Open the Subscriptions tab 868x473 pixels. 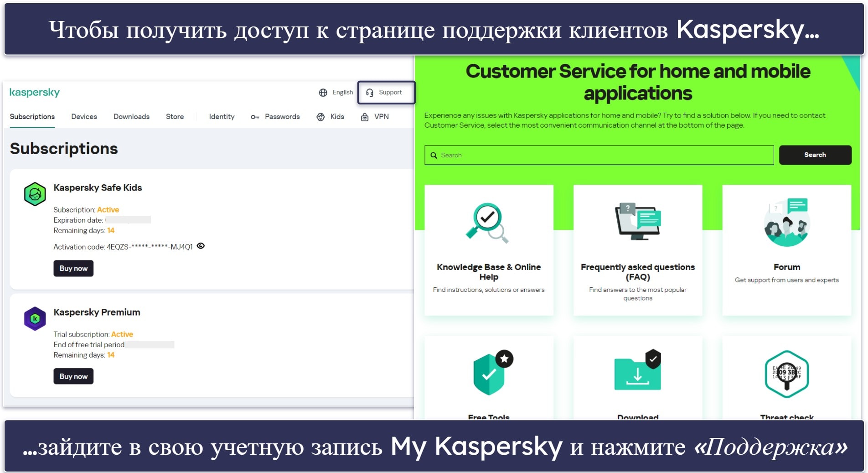point(32,117)
